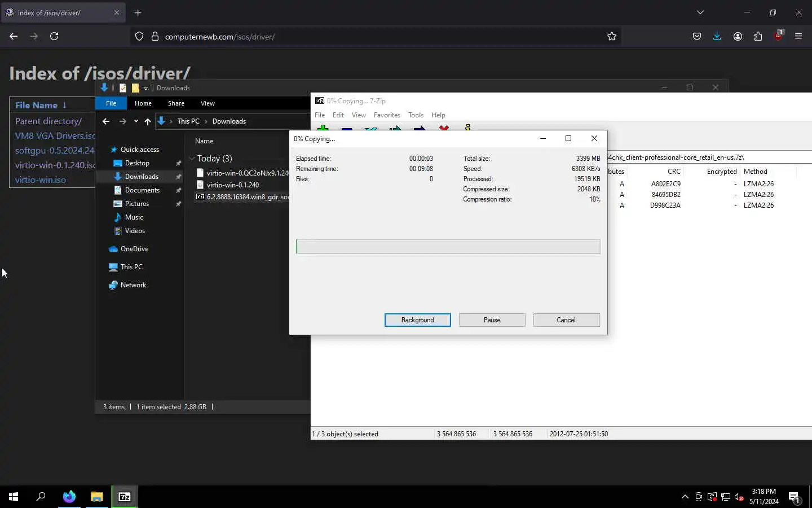Click the Firefox back arrow button
Screen dimensions: 812x508
click(x=14, y=36)
